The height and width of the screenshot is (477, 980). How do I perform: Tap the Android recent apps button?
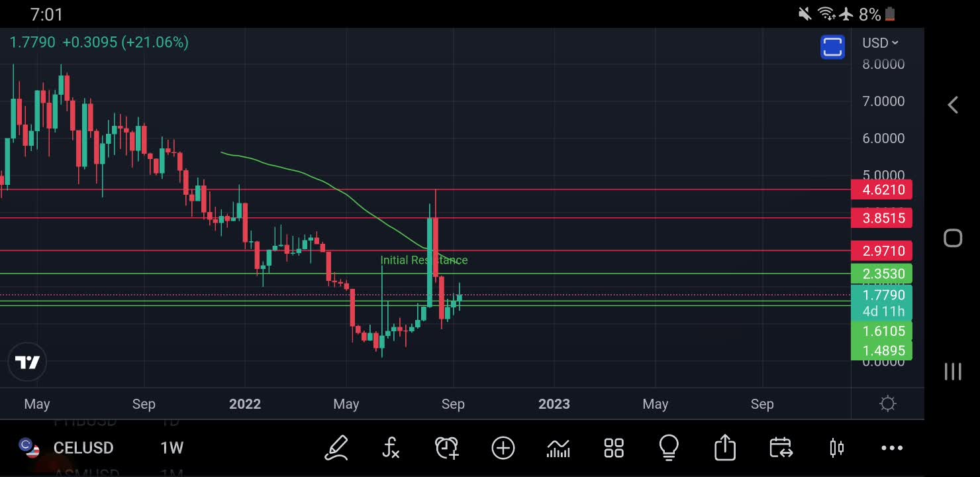[x=953, y=371]
